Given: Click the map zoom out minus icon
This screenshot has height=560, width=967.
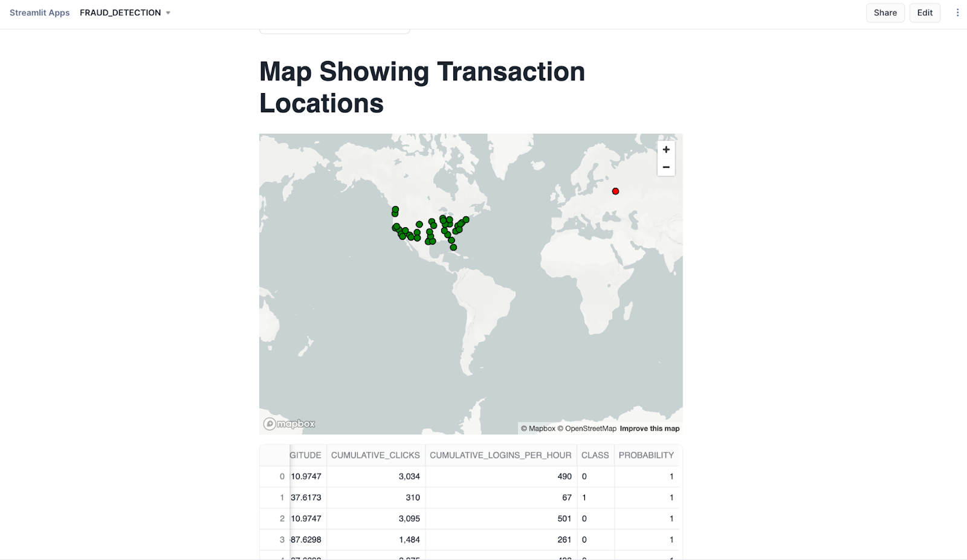Looking at the screenshot, I should tap(665, 167).
